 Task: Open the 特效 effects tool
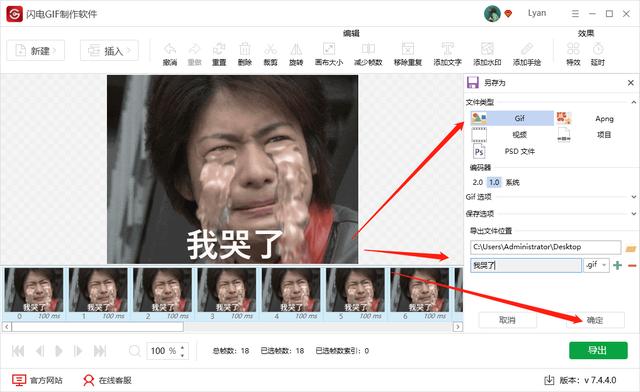click(573, 49)
